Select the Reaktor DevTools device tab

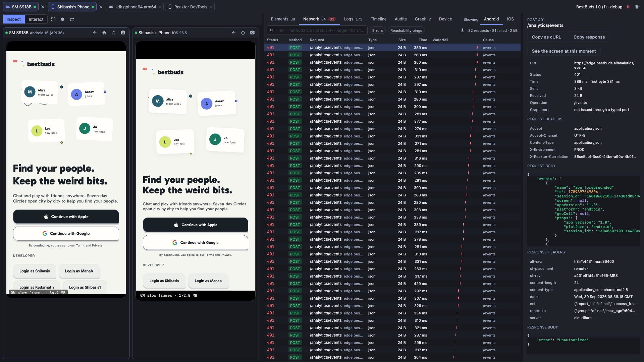[x=190, y=7]
